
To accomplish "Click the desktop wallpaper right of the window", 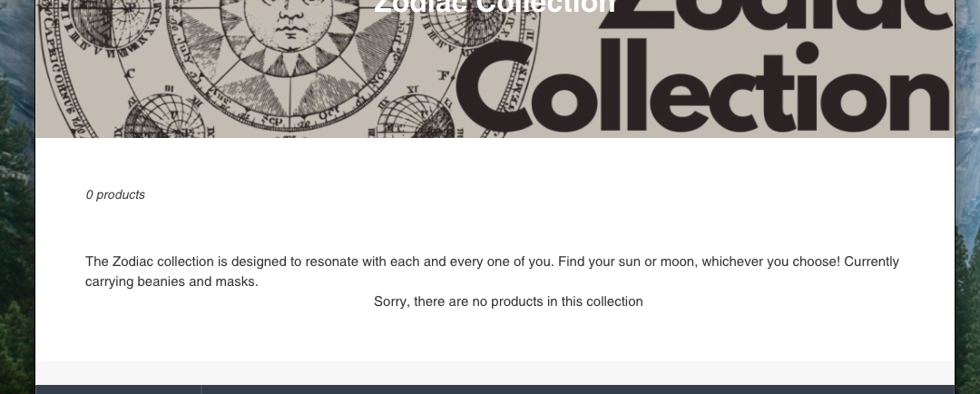I will [x=967, y=197].
